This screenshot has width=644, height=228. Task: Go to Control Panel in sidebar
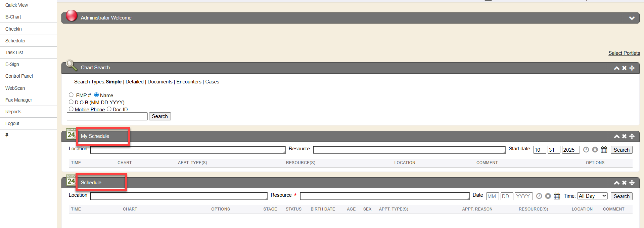click(x=19, y=76)
